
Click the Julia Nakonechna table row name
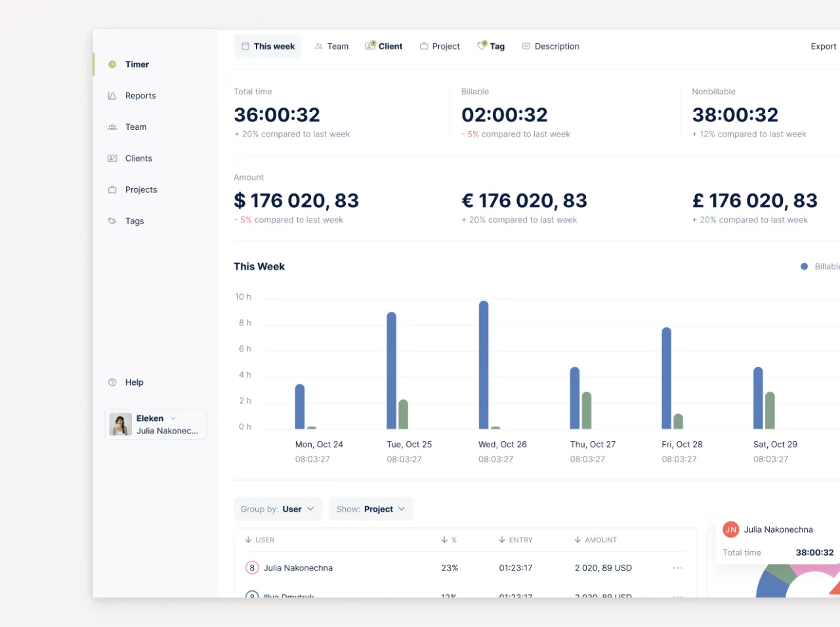pos(298,568)
